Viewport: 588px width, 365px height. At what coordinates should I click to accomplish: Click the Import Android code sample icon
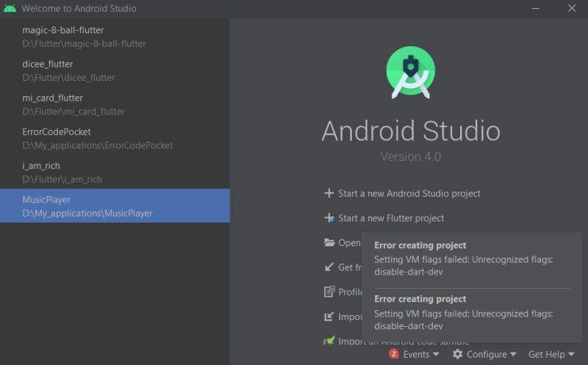click(x=329, y=341)
